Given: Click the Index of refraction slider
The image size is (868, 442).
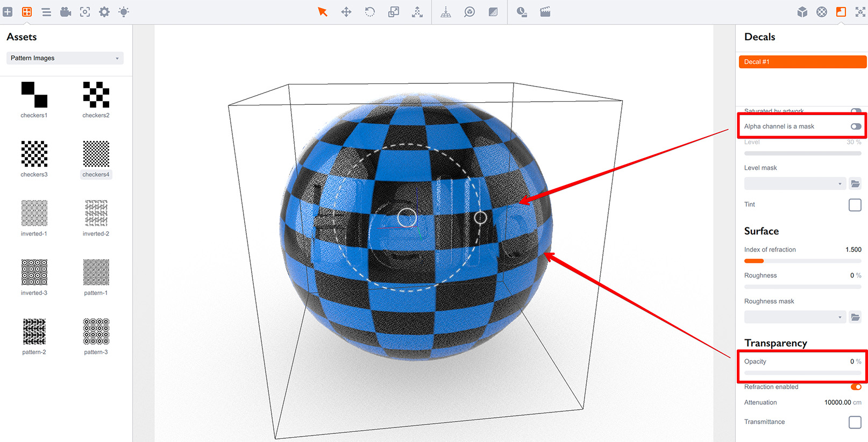Looking at the screenshot, I should 802,261.
